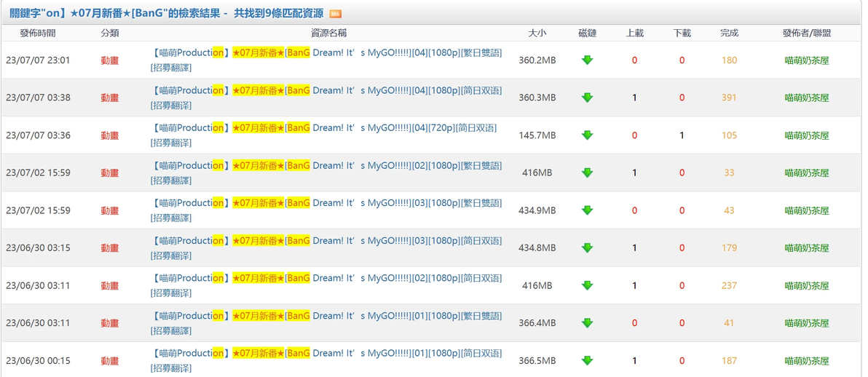Click the 動畫 category in the 23/07/07 03:38 row
Image resolution: width=868 pixels, height=377 pixels.
[110, 98]
